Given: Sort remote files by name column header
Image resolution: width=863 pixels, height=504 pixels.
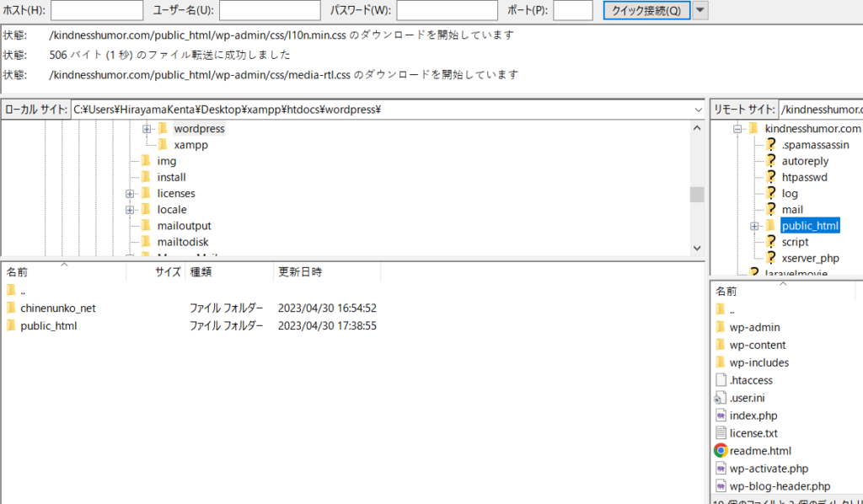Looking at the screenshot, I should coord(783,291).
